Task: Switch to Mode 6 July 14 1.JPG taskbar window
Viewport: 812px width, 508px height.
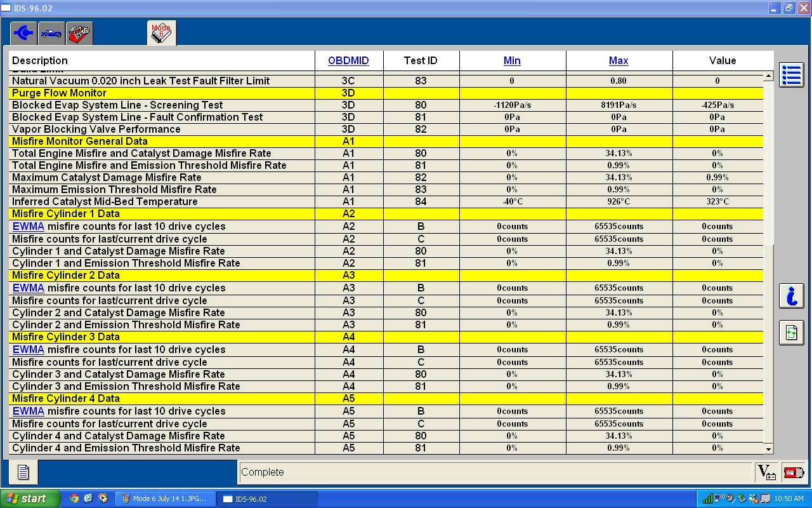Action: point(165,498)
